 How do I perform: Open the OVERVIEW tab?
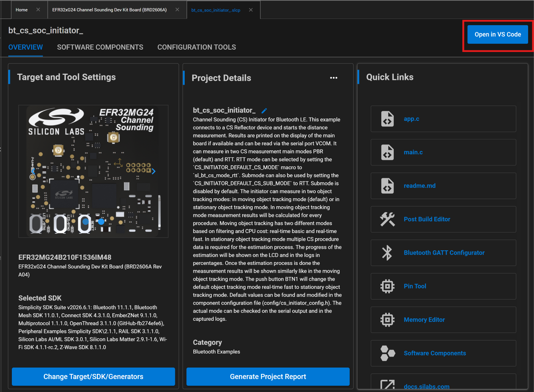[x=26, y=47]
